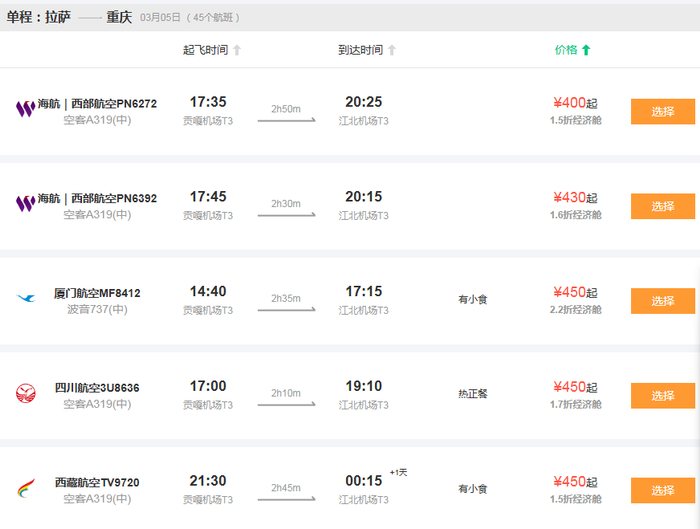Click the +1天 next-day arrival indicator
700x529 pixels.
tap(399, 472)
